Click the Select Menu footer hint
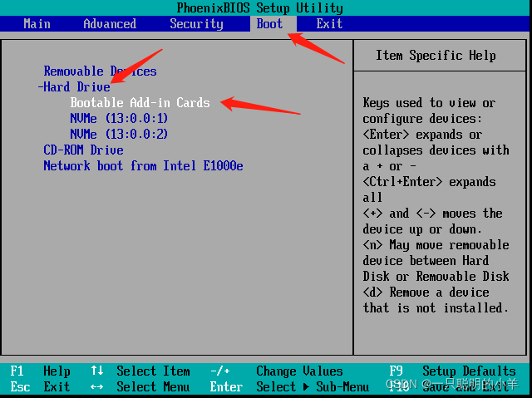 [153, 387]
